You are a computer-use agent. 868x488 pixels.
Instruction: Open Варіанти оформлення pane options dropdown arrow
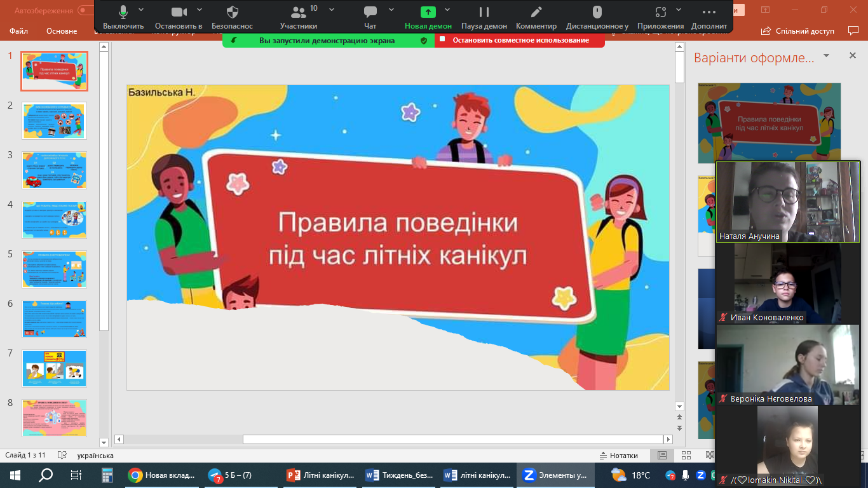point(827,56)
